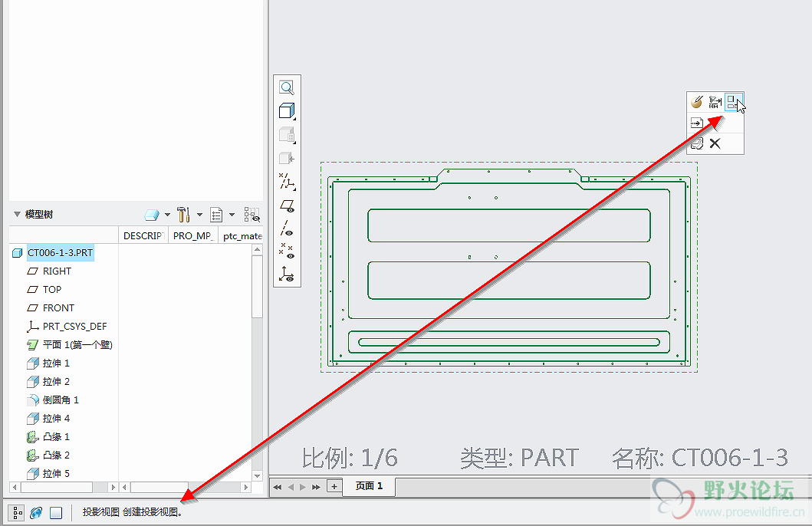Click the 名称: CT006-1-3 label

click(x=699, y=459)
